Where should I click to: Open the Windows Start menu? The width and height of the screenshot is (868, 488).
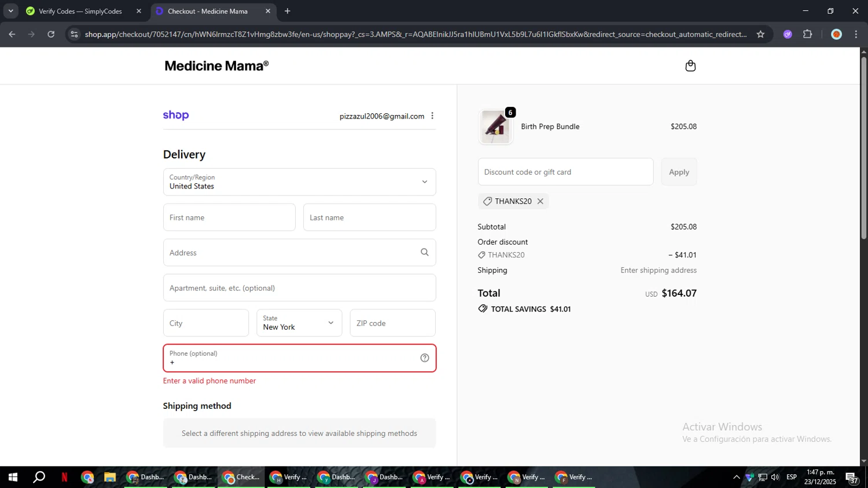[x=13, y=477]
